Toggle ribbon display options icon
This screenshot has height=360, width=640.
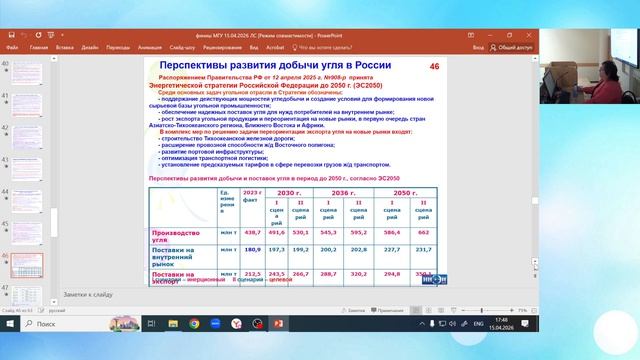[471, 35]
